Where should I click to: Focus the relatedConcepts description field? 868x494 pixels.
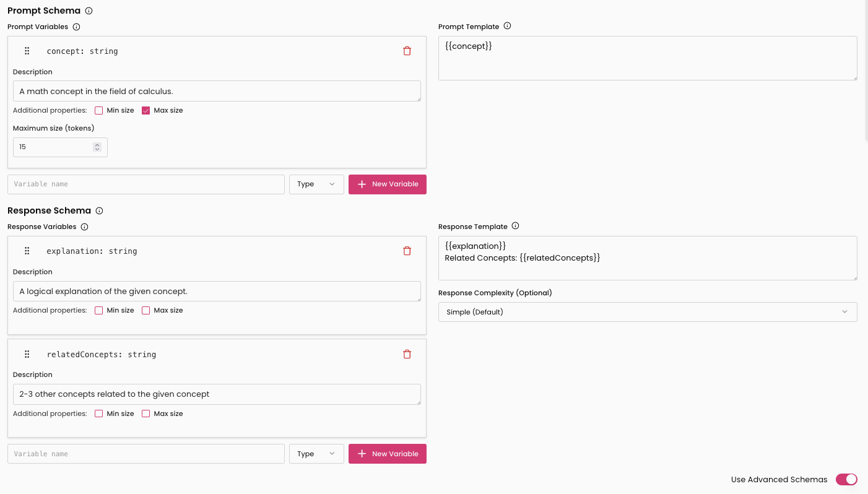pos(217,394)
